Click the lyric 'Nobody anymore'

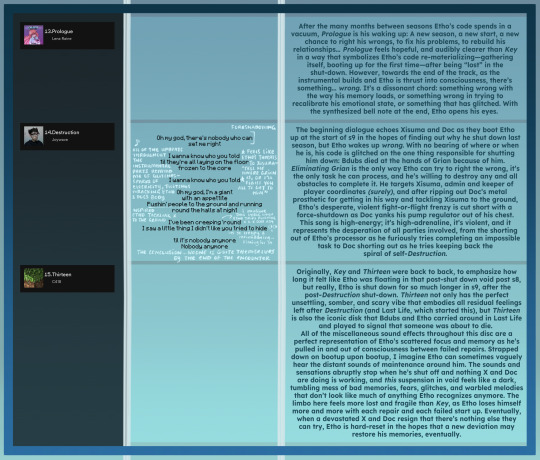coord(205,247)
